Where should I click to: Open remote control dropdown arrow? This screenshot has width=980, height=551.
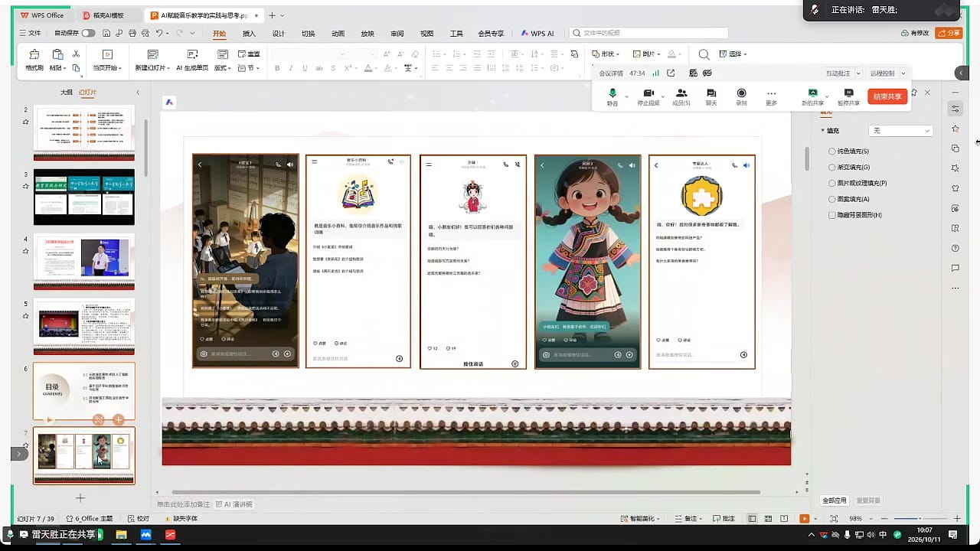click(x=903, y=73)
